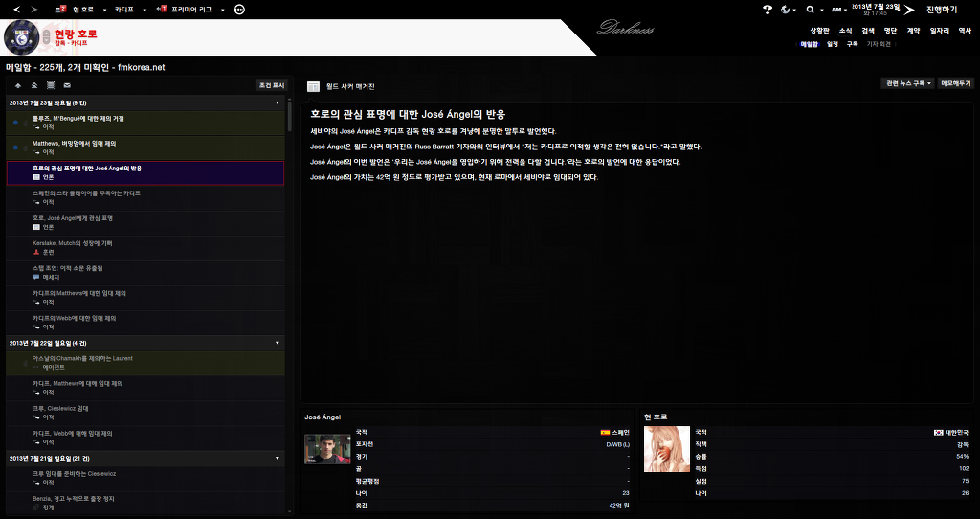Open the 상황판 tab

coord(819,30)
